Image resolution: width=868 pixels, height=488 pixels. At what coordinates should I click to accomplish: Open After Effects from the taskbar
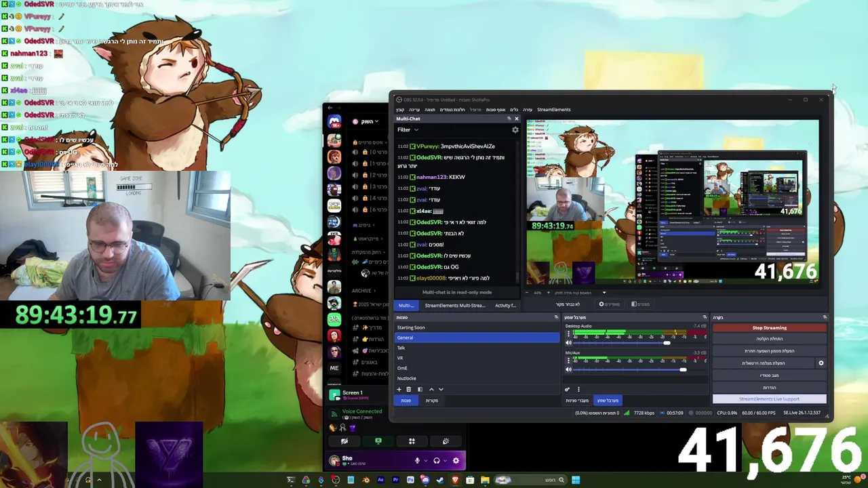click(380, 480)
